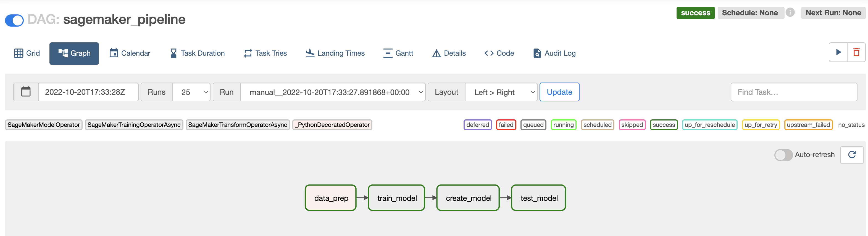
Task: Open the Run selection dropdown
Action: [x=333, y=92]
